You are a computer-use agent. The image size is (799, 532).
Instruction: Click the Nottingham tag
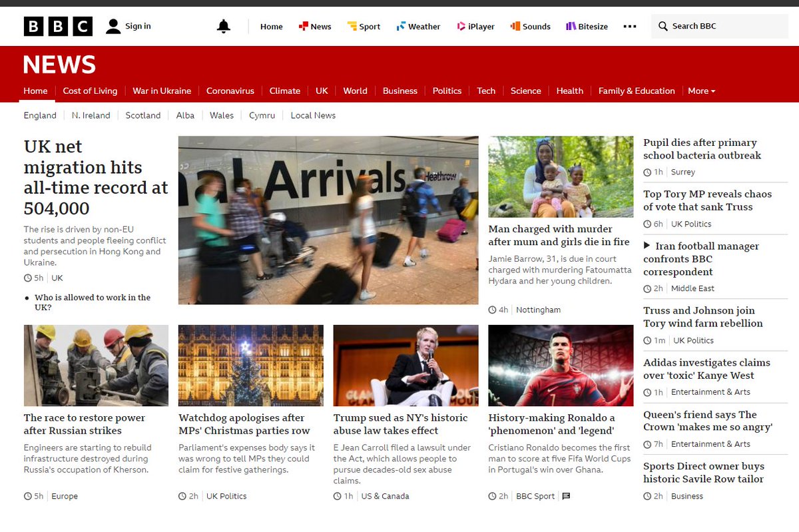(x=538, y=310)
